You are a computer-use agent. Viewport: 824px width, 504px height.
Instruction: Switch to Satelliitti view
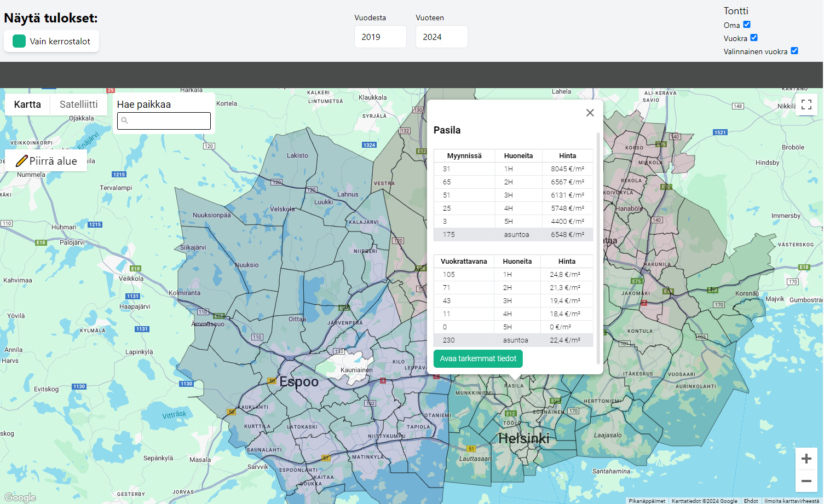click(x=78, y=105)
